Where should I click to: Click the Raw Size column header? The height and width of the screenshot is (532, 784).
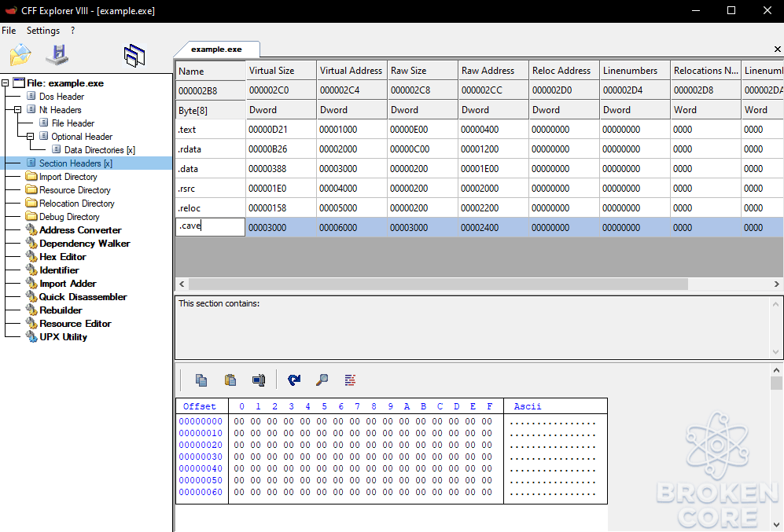(422, 71)
